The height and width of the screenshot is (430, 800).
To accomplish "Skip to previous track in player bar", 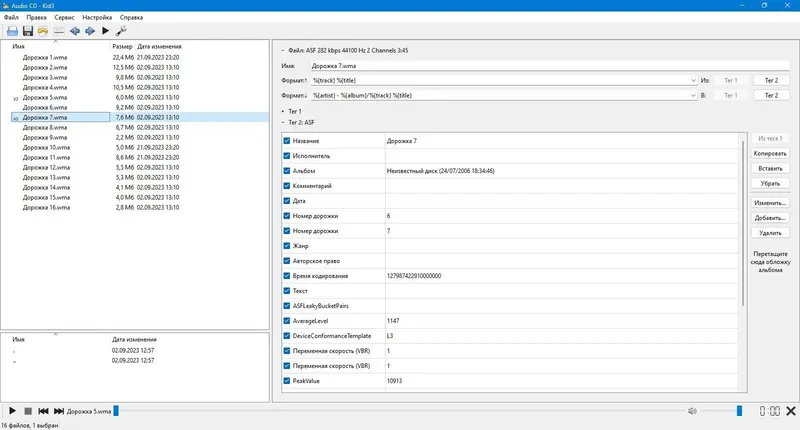I will (43, 411).
